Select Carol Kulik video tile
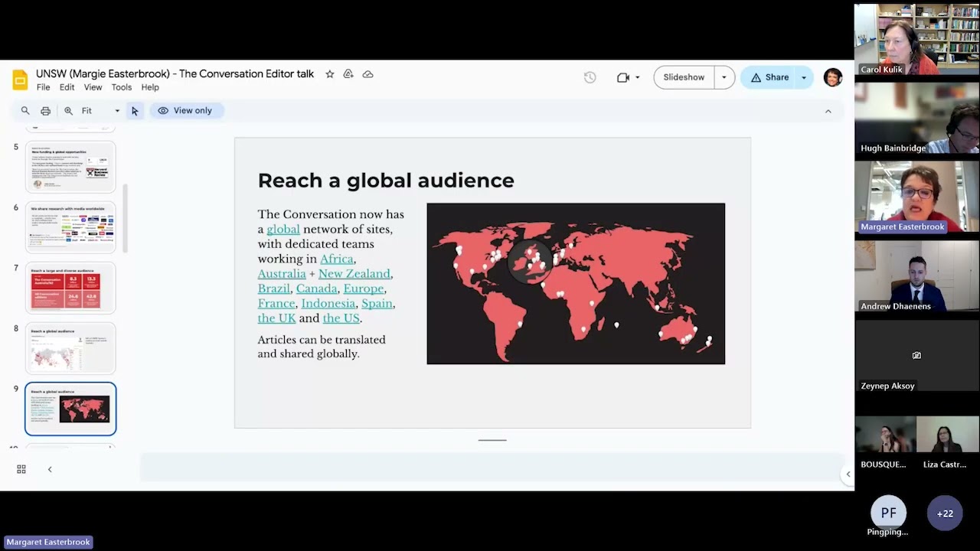 click(x=917, y=40)
